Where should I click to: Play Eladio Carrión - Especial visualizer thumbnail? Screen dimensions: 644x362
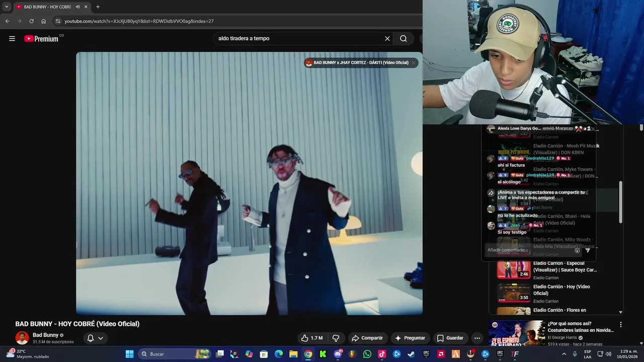514,269
